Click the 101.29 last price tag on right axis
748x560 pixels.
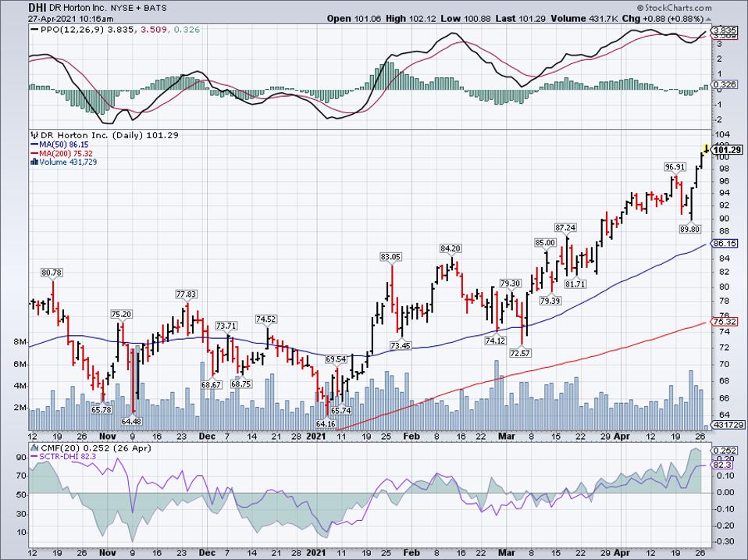728,150
